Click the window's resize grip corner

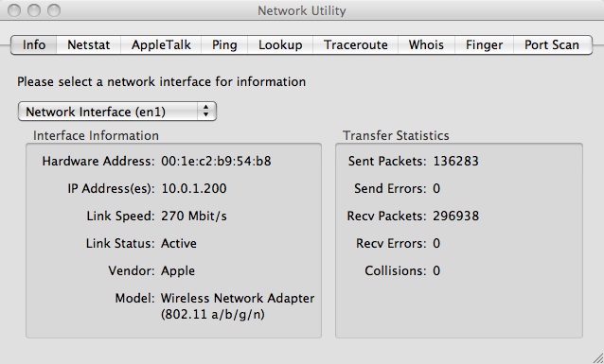[x=597, y=358]
